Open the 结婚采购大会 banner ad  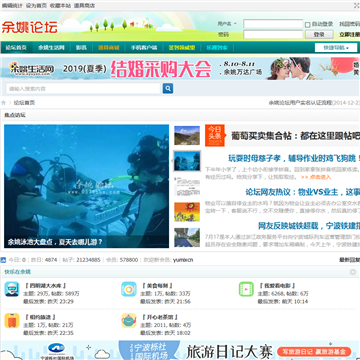[x=180, y=68]
